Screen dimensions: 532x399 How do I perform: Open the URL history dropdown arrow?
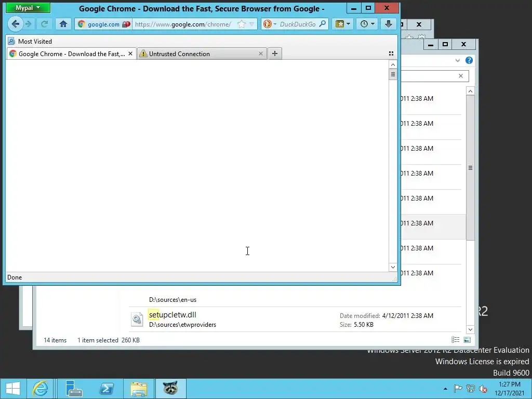pyautogui.click(x=251, y=24)
